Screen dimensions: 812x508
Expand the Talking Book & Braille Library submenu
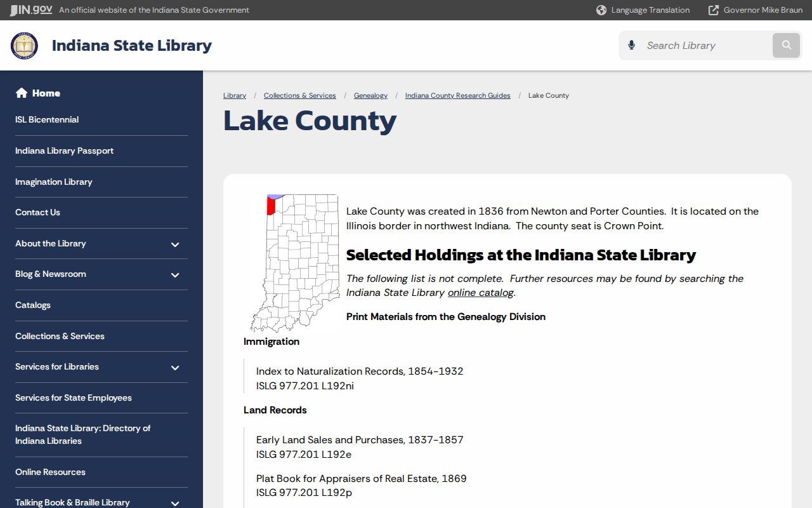[x=175, y=504]
